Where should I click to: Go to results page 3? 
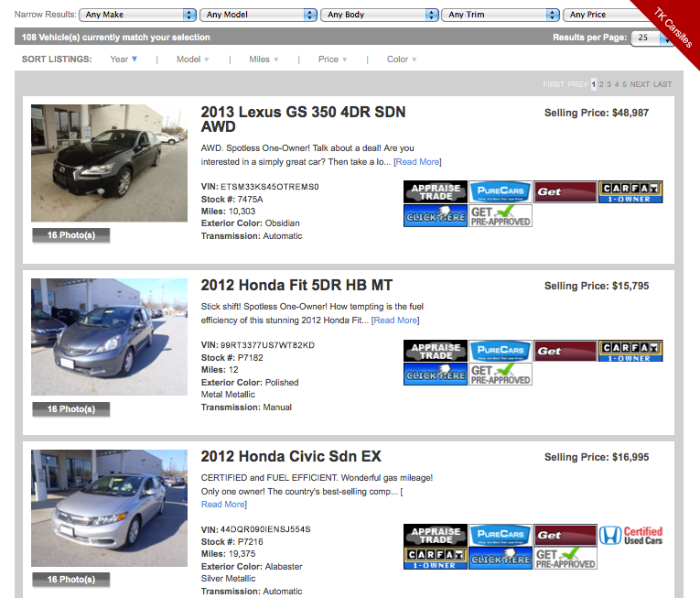coord(608,84)
